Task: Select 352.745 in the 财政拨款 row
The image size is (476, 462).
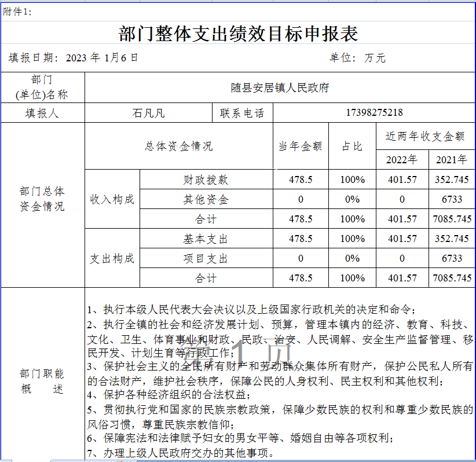Action: click(452, 179)
